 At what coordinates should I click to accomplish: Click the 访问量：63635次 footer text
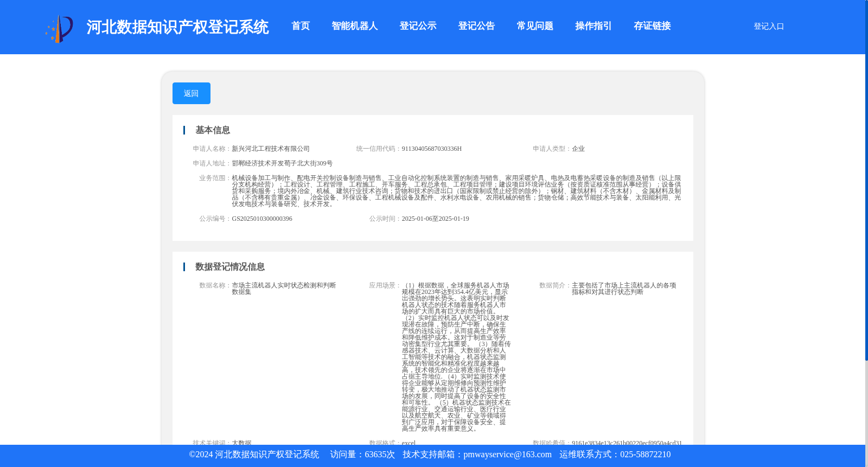[362, 455]
